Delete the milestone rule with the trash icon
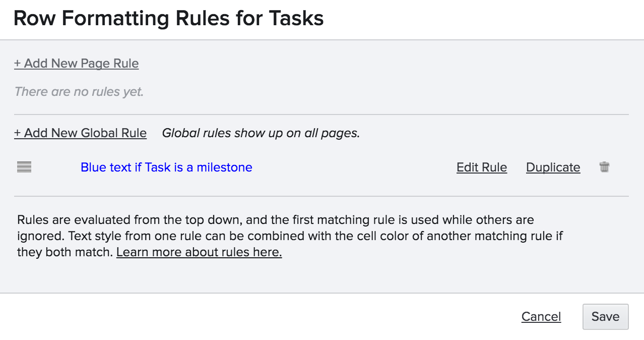The image size is (644, 340). click(x=604, y=167)
